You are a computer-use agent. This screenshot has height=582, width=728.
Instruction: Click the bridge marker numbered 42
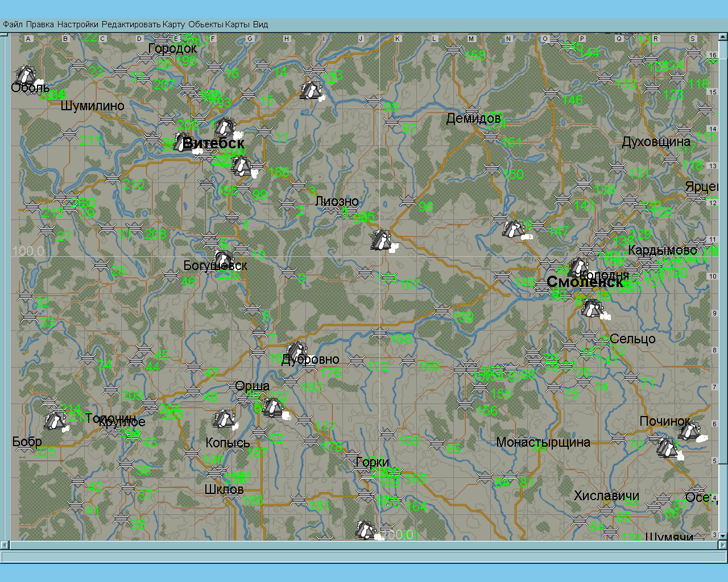pos(77,481)
